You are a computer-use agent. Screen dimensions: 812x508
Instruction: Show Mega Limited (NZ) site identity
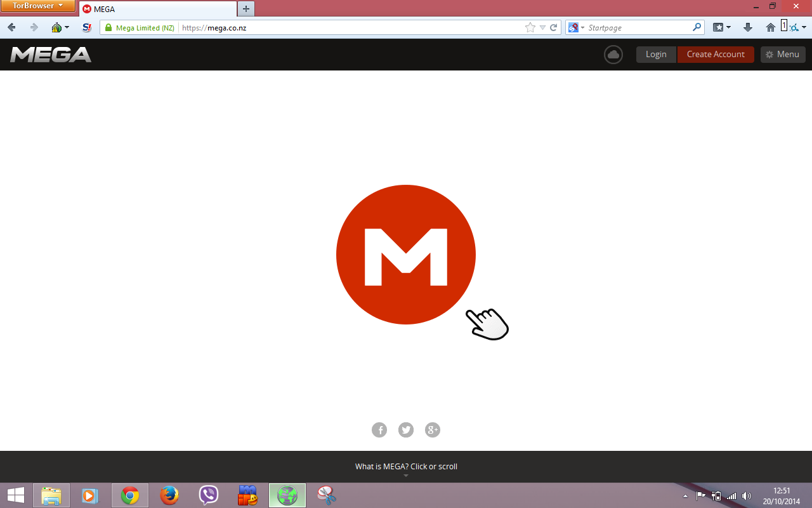[x=140, y=28]
